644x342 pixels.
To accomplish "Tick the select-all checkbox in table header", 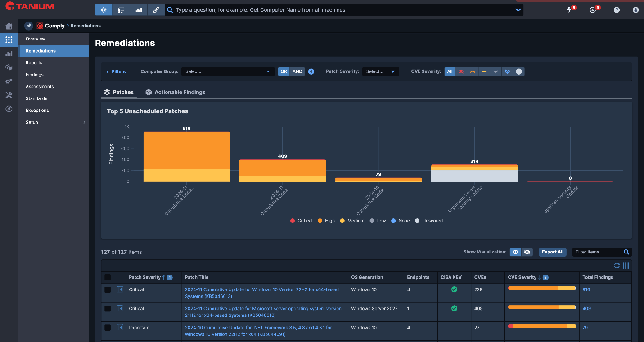I will [108, 277].
